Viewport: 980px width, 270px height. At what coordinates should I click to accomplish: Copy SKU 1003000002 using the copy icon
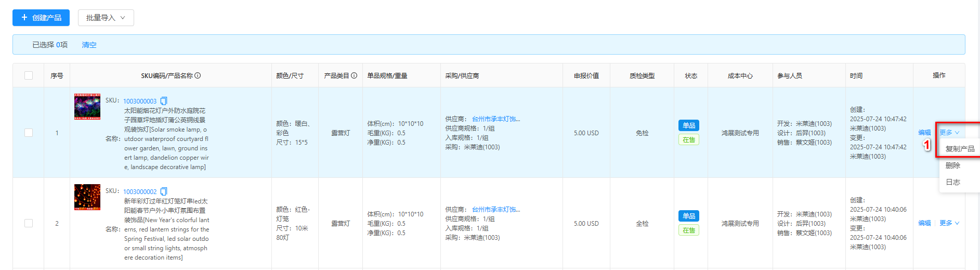(164, 191)
